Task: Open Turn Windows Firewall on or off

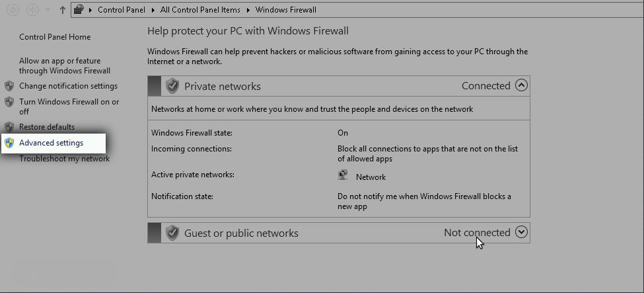Action: point(69,106)
